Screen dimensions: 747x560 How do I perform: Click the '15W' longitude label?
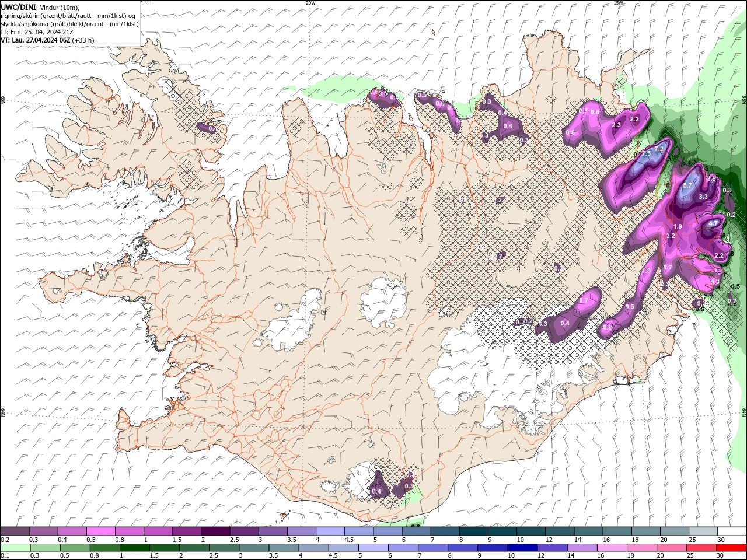coord(618,3)
